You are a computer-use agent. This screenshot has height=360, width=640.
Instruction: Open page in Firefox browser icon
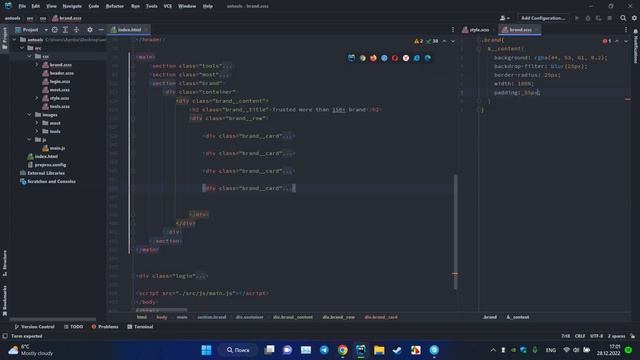373,58
